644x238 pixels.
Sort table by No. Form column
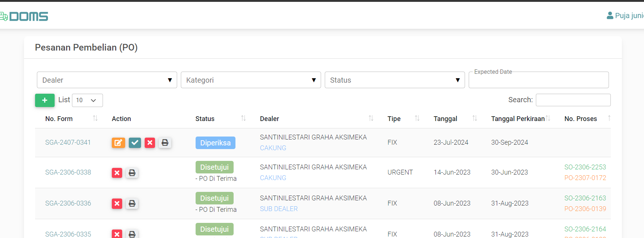click(59, 119)
